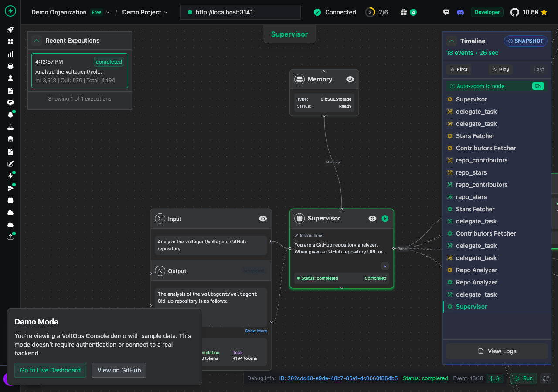Click the VoltOps lightning bolt logo
Image resolution: width=558 pixels, height=392 pixels.
pyautogui.click(x=10, y=11)
